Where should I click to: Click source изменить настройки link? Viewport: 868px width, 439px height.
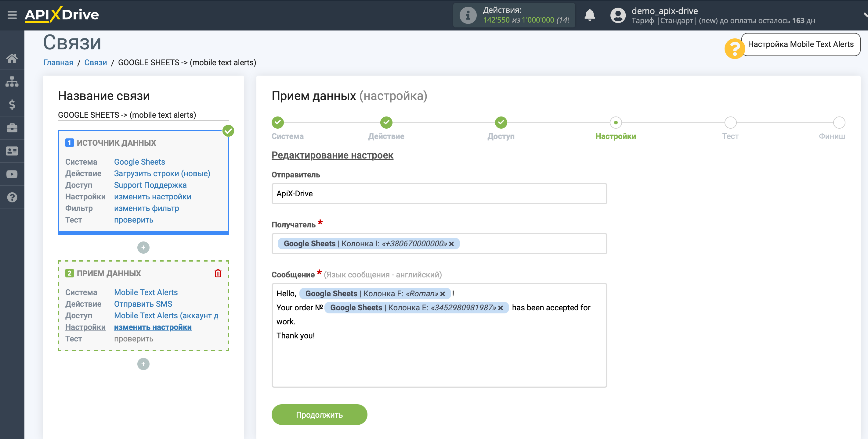click(x=153, y=197)
